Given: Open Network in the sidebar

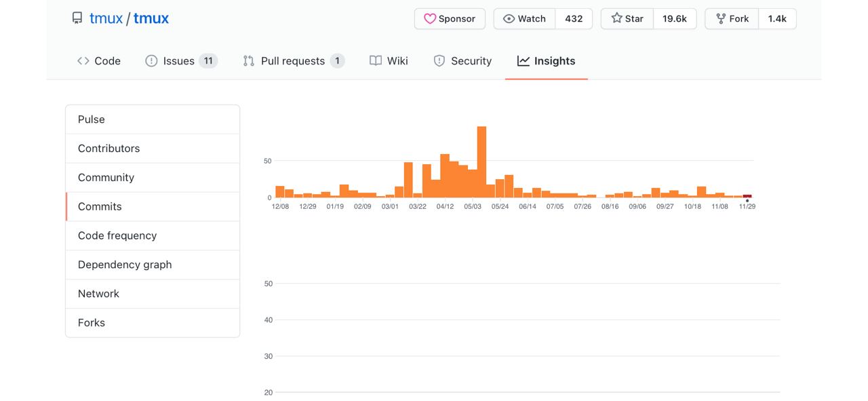Looking at the screenshot, I should [x=153, y=294].
